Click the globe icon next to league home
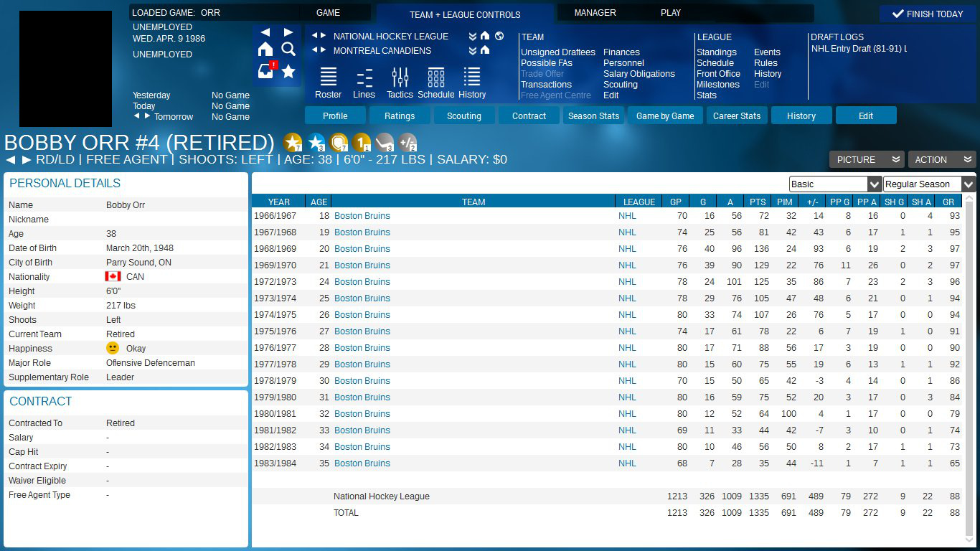 [499, 36]
